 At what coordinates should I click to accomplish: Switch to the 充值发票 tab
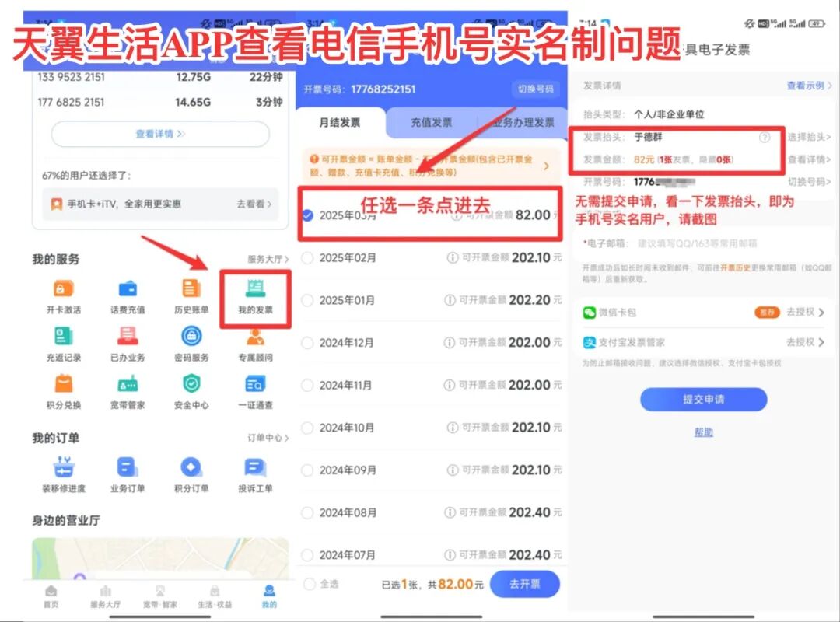(x=434, y=123)
